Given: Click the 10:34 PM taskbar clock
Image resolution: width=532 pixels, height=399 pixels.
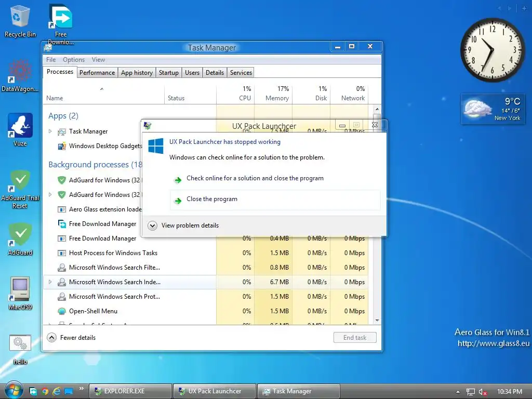Looking at the screenshot, I should (x=510, y=392).
